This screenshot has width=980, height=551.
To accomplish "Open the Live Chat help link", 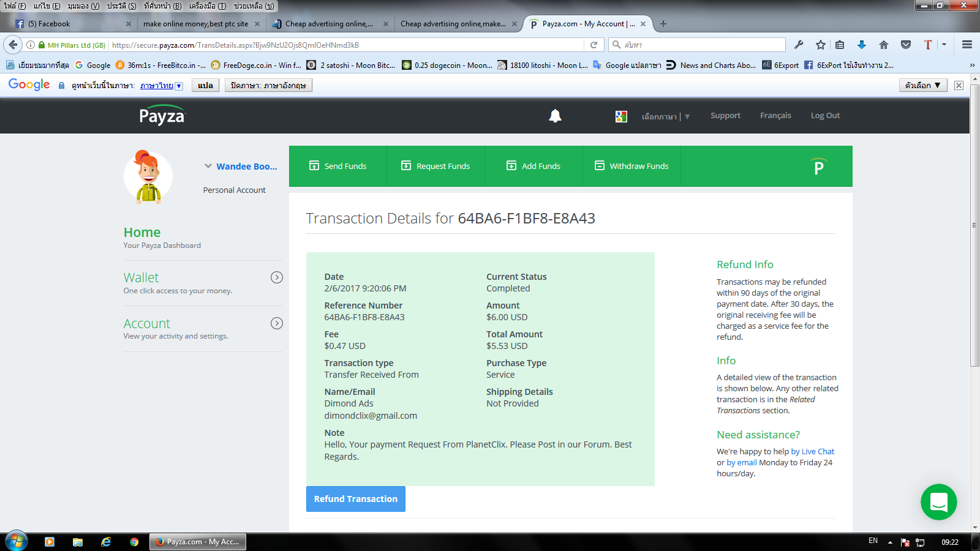I will (x=813, y=452).
